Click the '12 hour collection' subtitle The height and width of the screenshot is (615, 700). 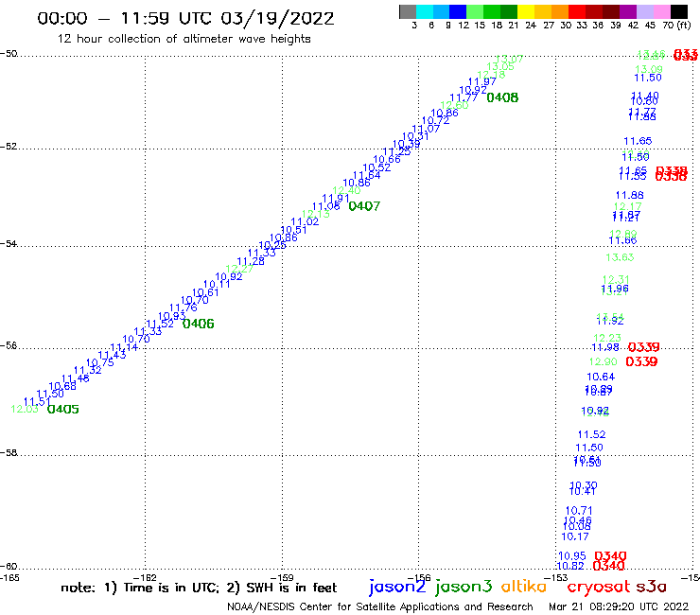184,39
